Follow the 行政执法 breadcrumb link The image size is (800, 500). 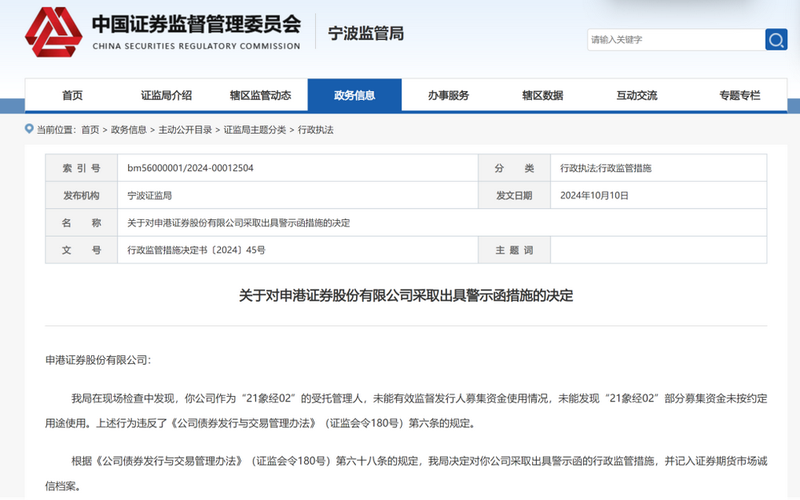pyautogui.click(x=315, y=130)
